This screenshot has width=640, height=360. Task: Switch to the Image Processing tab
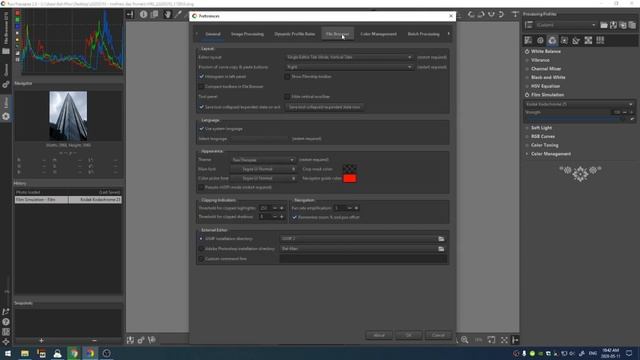(247, 34)
